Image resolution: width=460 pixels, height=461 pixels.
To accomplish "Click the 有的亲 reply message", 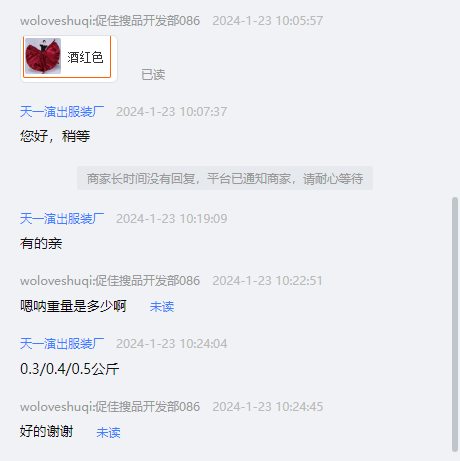I will [x=41, y=243].
